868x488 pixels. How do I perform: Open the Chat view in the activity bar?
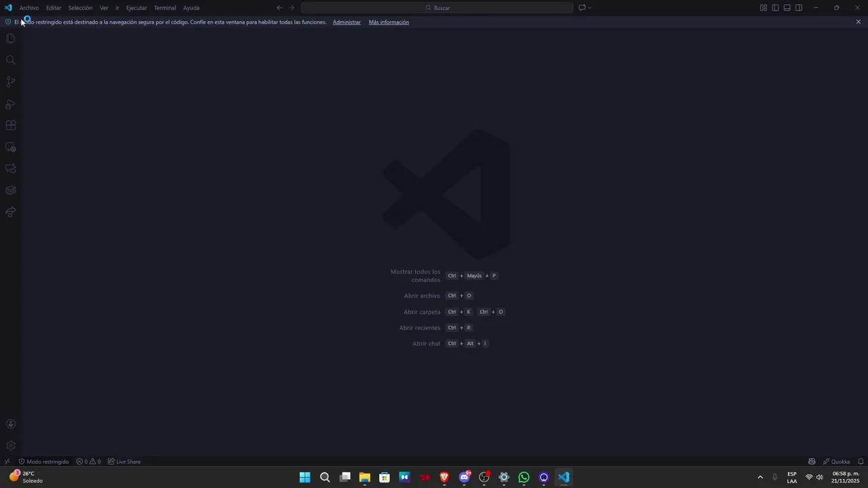[10, 169]
